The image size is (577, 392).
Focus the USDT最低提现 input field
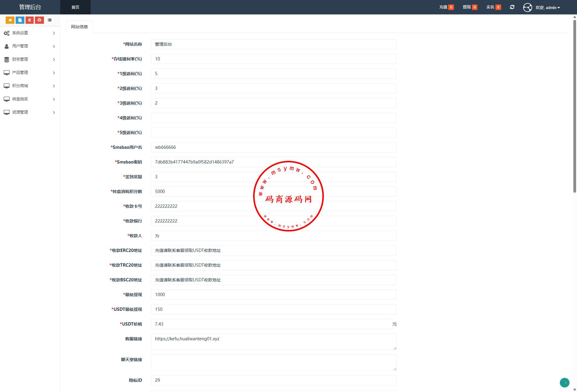click(274, 309)
